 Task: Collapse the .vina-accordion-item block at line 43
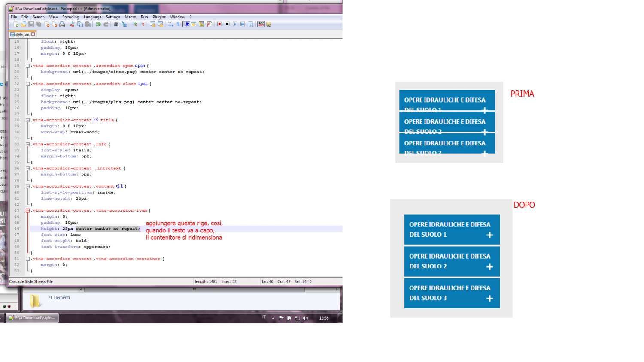coord(27,211)
